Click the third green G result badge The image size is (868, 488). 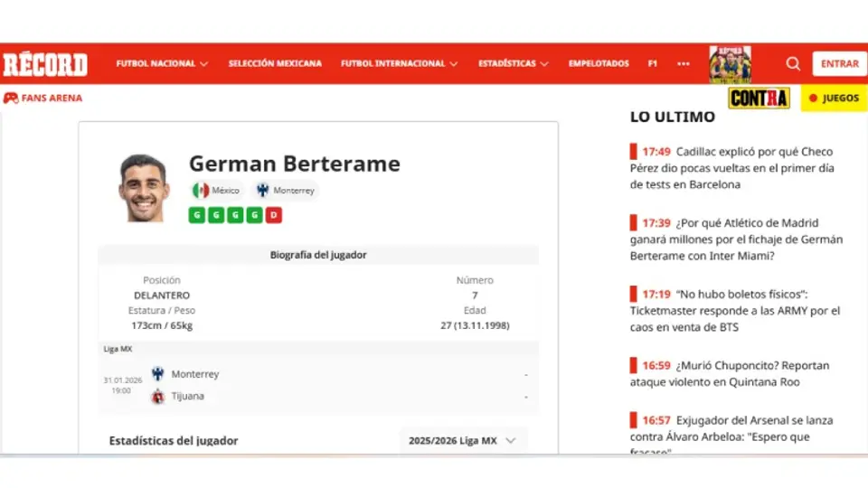pyautogui.click(x=235, y=215)
